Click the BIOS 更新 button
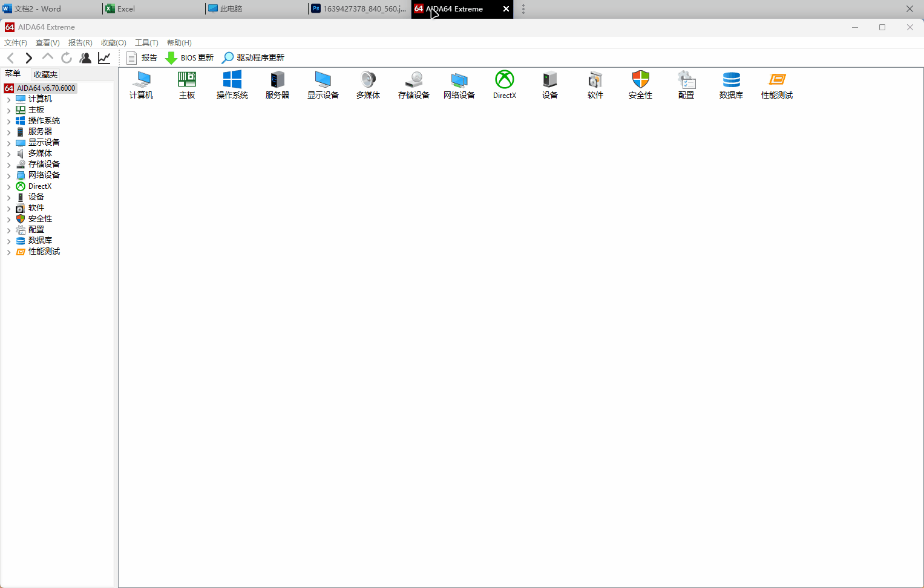Screen dimensions: 924x588 tap(190, 57)
